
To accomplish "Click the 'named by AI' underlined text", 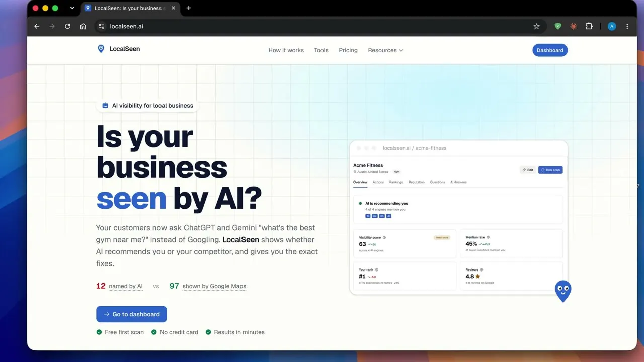I will coord(126,286).
